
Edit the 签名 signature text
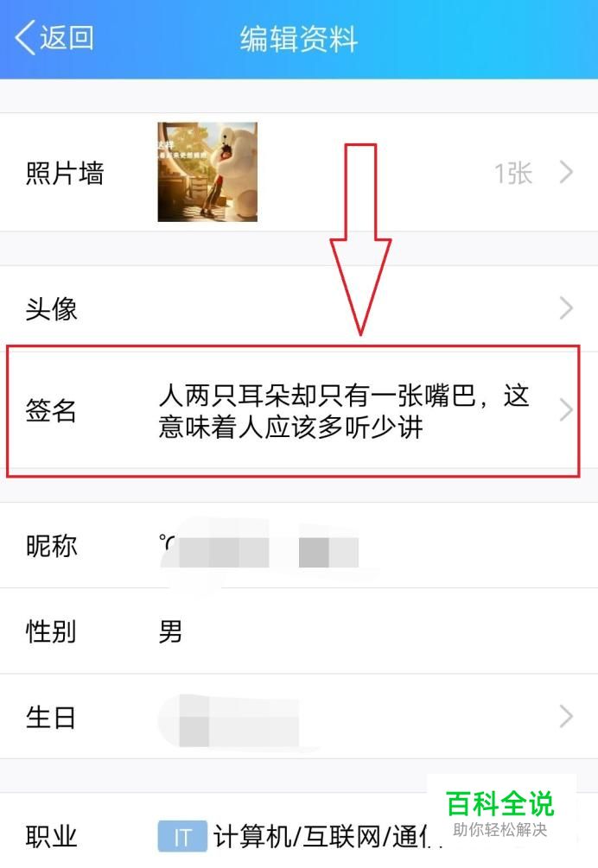pos(343,411)
